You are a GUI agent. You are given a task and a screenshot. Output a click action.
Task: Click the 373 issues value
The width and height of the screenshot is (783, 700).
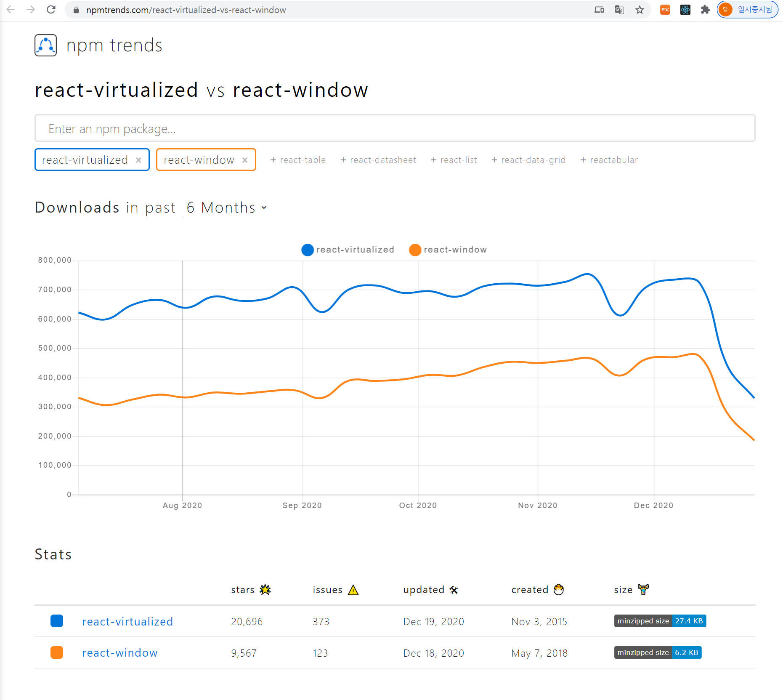pyautogui.click(x=321, y=622)
